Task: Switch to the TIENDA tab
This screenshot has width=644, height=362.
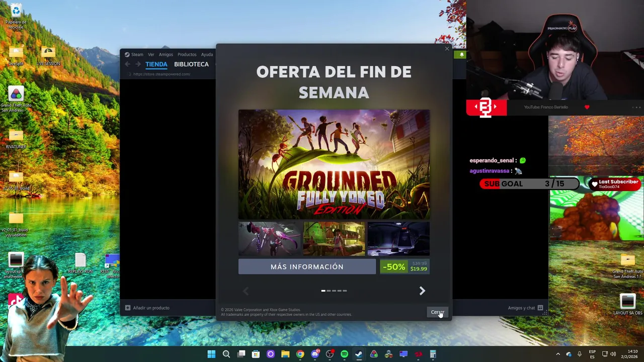Action: click(156, 64)
